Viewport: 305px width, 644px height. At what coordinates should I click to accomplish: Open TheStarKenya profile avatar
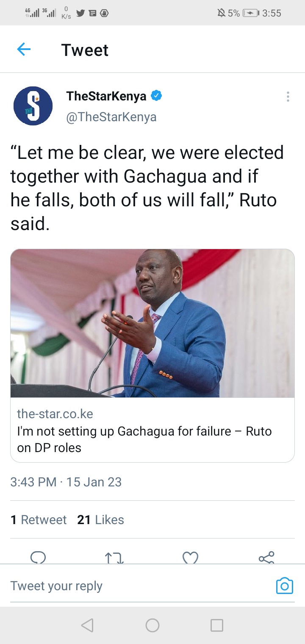[x=33, y=105]
